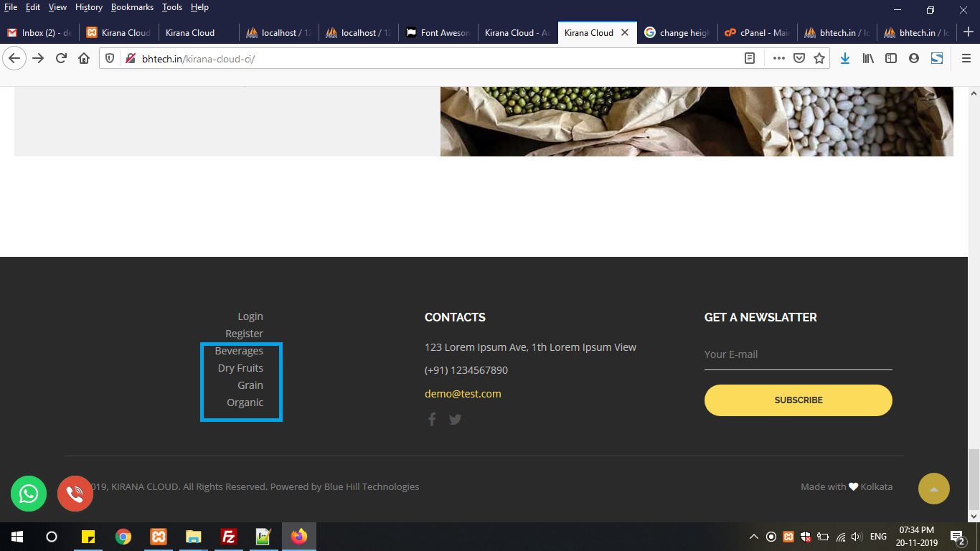Open the page actions three-dot menu
The width and height of the screenshot is (980, 551).
click(778, 58)
